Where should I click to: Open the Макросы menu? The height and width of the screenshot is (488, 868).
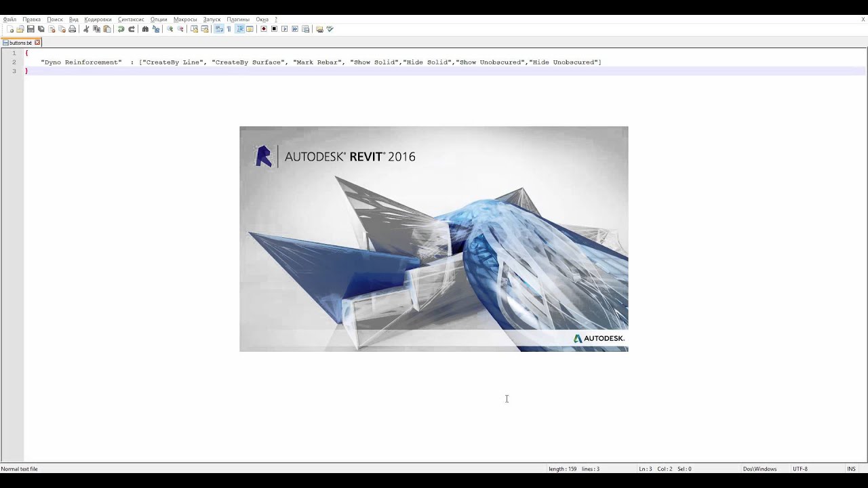pyautogui.click(x=185, y=20)
